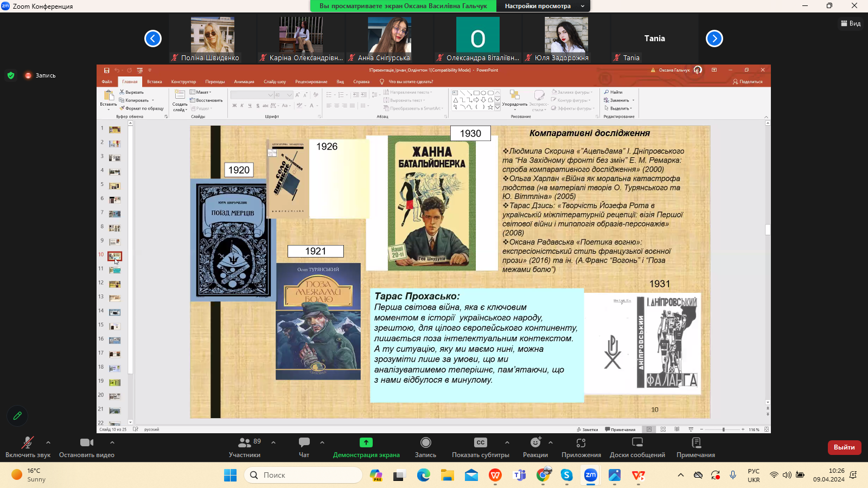Show next participants with right arrow

click(x=714, y=38)
